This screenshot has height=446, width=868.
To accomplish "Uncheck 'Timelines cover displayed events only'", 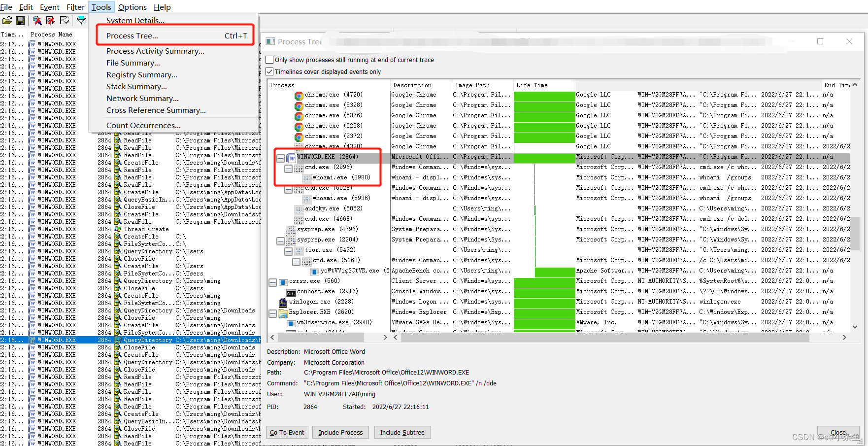I will tap(269, 71).
